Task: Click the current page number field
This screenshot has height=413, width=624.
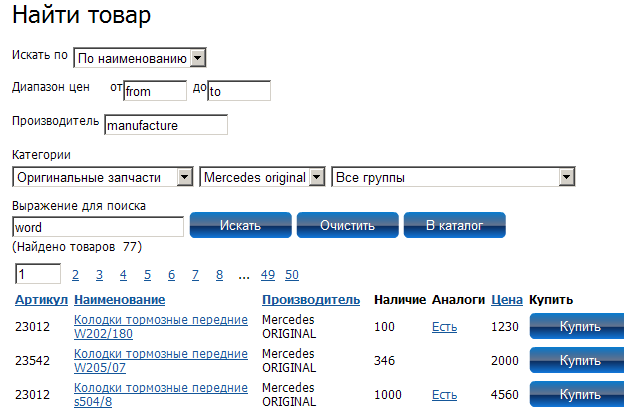Action: (38, 274)
